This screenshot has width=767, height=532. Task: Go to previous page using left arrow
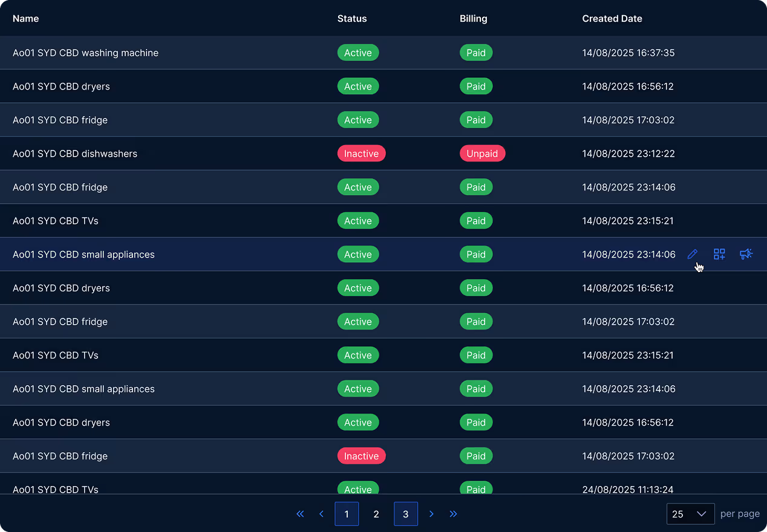[321, 514]
